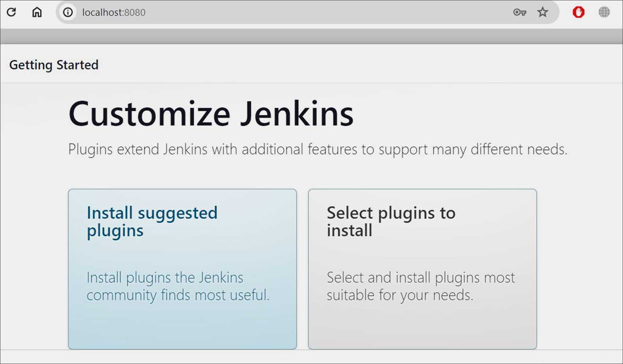
Task: Focus the localhost:8080 address text
Action: point(114,13)
